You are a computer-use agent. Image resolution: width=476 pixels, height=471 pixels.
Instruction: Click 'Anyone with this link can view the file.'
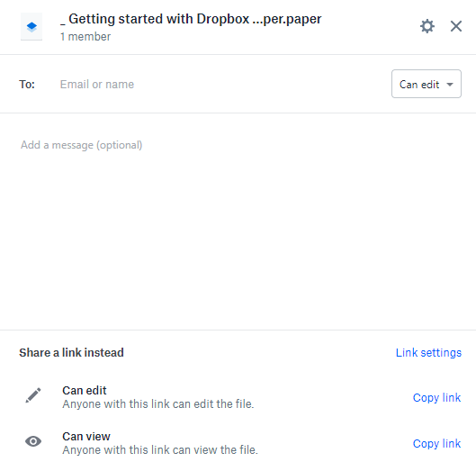(x=160, y=450)
